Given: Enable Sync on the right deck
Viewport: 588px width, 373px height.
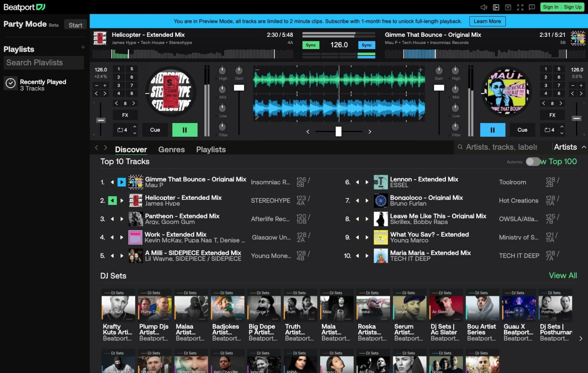Looking at the screenshot, I should [366, 45].
